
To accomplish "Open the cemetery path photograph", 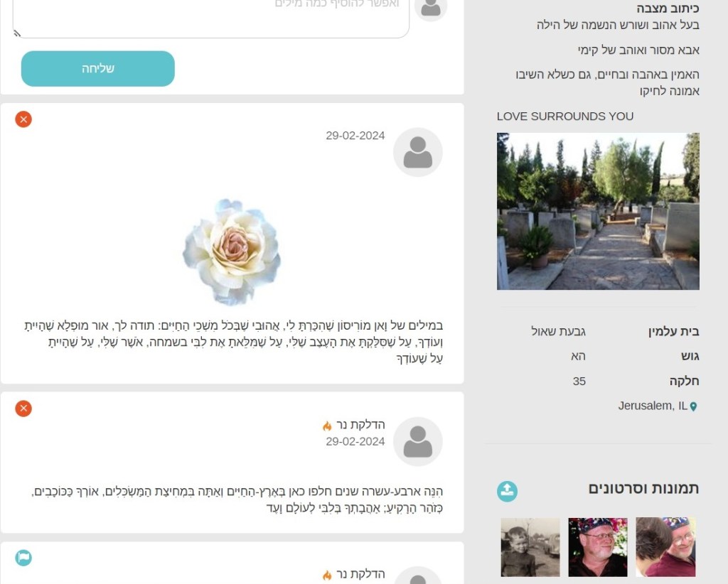I will [x=598, y=211].
